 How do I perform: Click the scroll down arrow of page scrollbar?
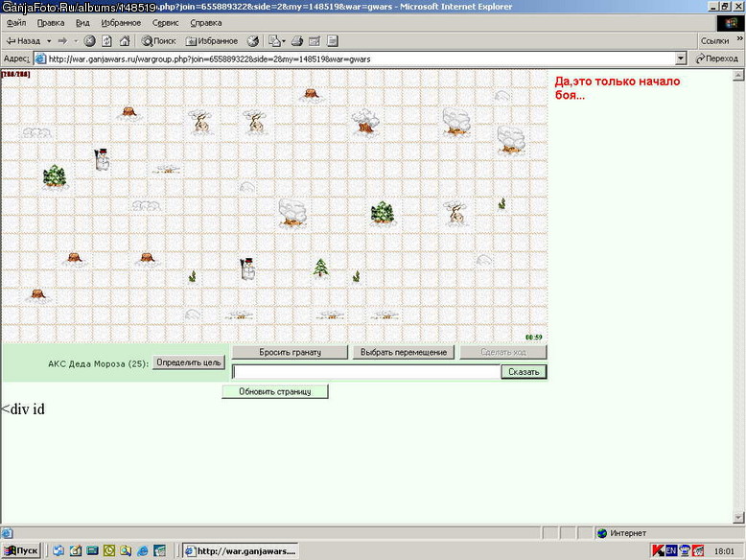(738, 517)
